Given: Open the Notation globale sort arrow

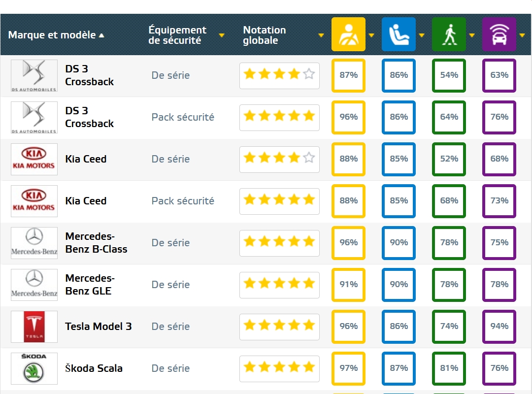Looking at the screenshot, I should coord(321,35).
